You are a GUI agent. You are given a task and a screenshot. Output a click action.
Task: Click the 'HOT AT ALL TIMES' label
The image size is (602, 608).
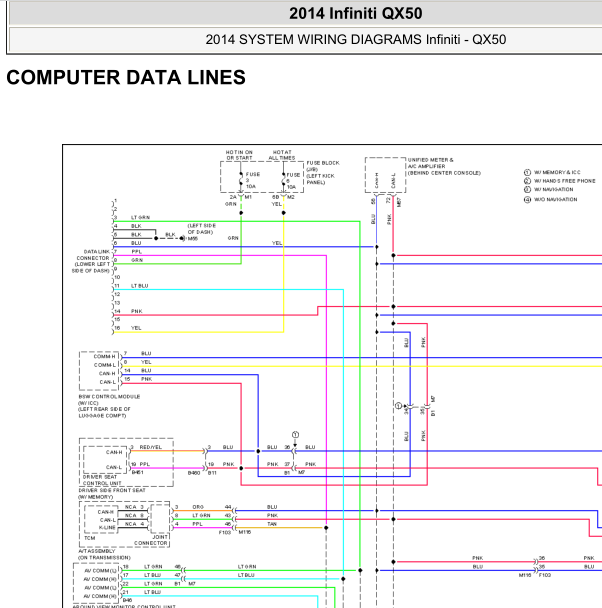click(282, 155)
